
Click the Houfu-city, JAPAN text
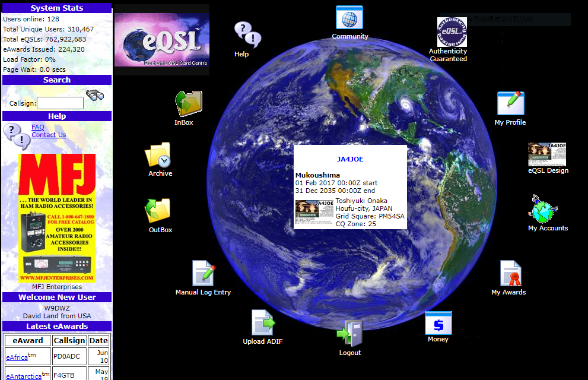(364, 208)
